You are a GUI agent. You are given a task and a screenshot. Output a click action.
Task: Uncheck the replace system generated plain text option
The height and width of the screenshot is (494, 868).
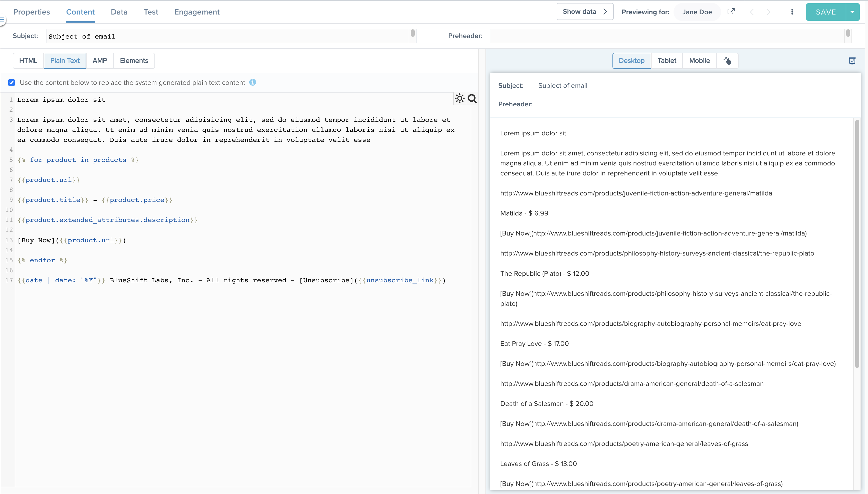(12, 82)
